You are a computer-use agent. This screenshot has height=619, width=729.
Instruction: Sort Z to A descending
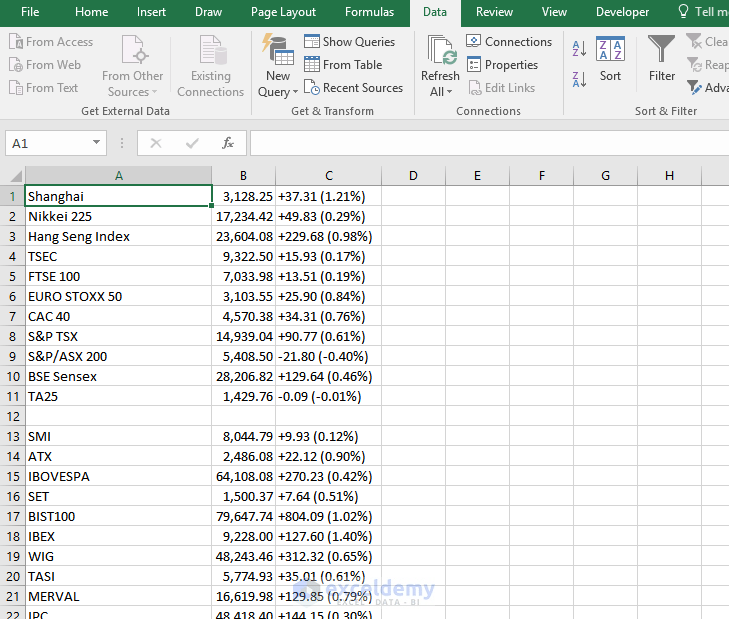(x=579, y=80)
